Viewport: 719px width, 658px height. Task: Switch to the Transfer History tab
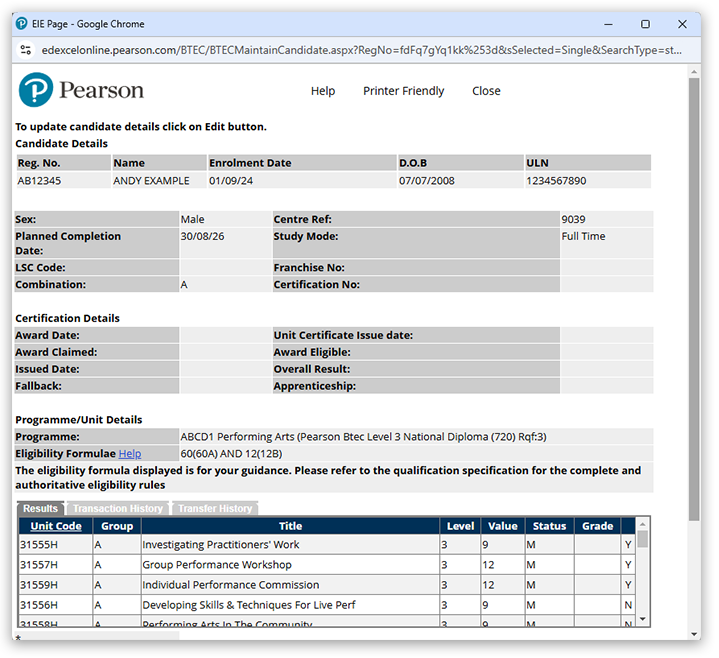(214, 508)
